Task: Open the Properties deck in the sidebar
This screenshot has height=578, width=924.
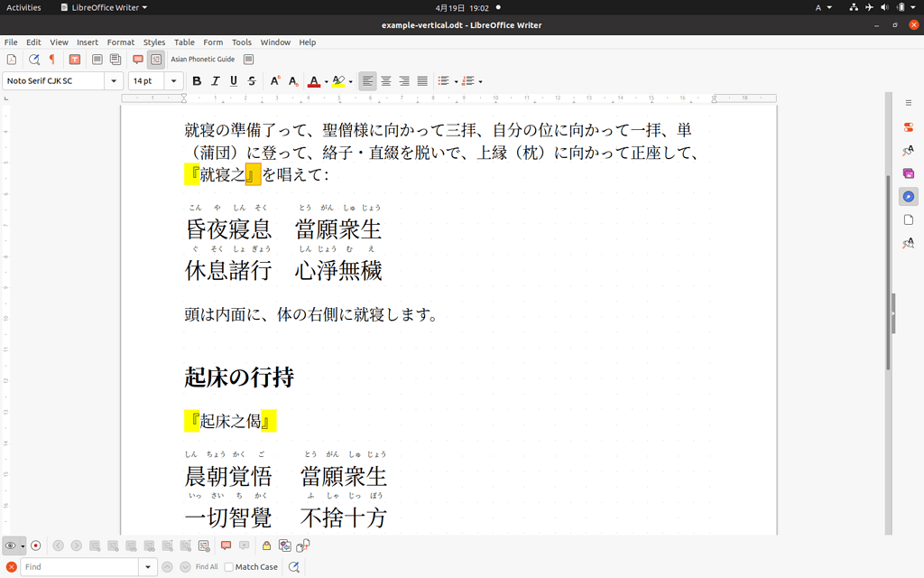Action: click(909, 126)
